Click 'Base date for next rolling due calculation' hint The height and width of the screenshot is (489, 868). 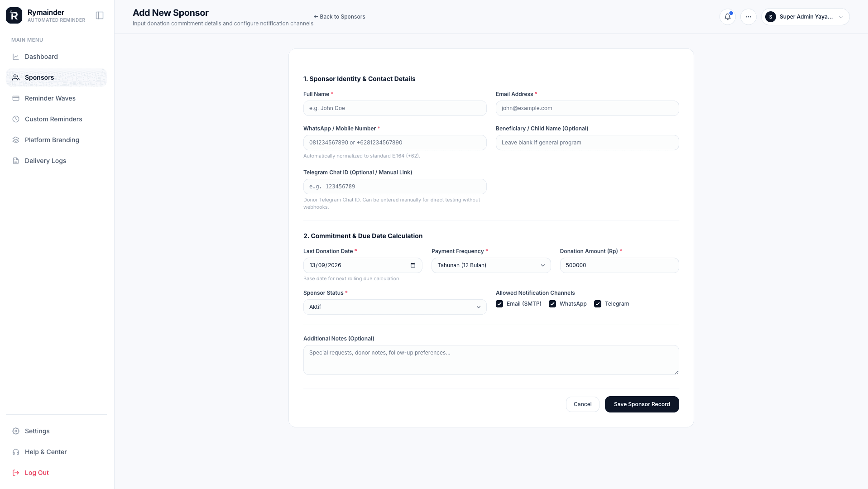click(x=352, y=278)
